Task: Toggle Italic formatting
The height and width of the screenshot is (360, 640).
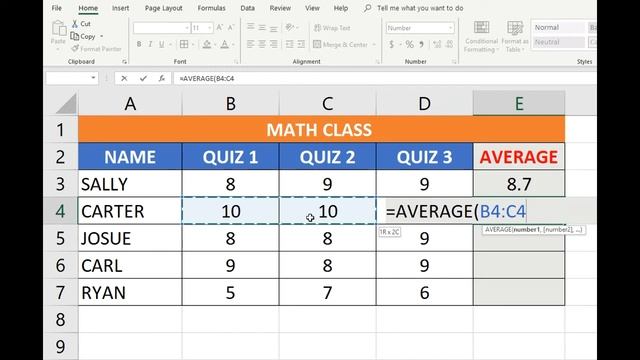Action: 150,44
